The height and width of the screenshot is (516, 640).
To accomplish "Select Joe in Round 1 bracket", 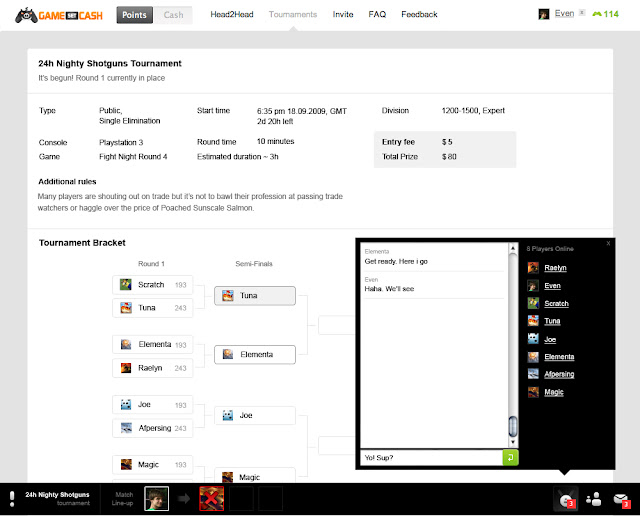I will pyautogui.click(x=153, y=405).
